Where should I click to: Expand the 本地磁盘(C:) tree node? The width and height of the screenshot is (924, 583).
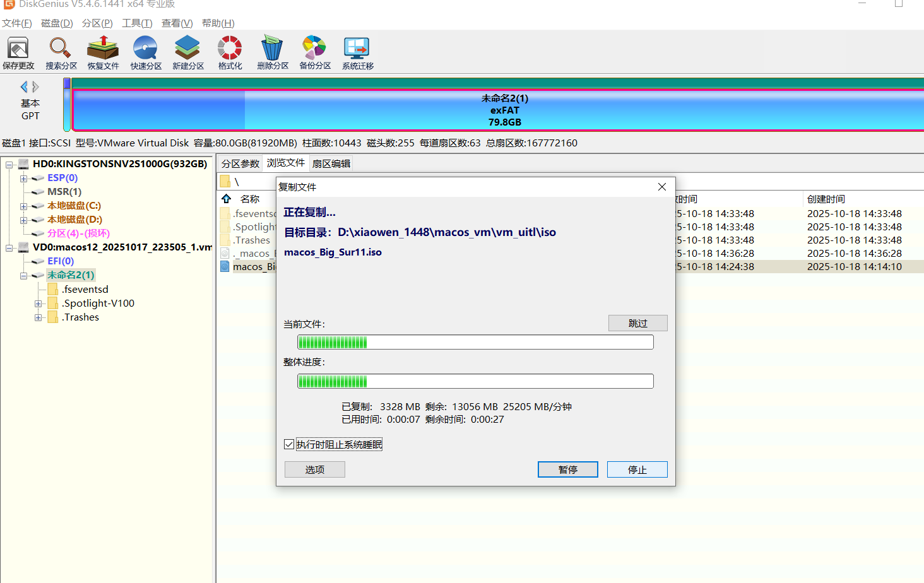click(x=23, y=206)
